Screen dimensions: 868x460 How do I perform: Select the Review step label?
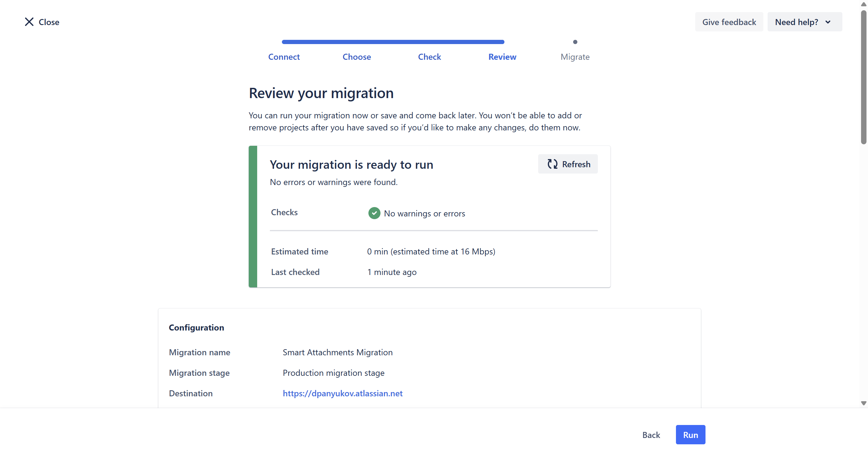(x=502, y=57)
